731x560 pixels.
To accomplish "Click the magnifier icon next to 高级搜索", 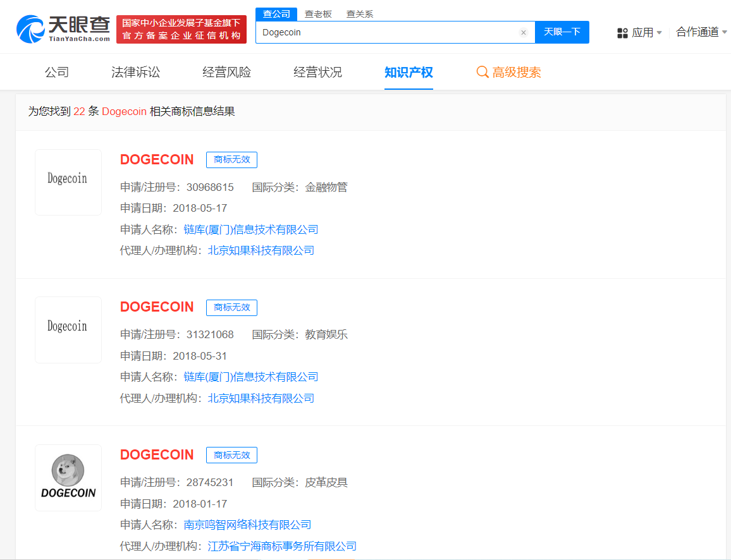I will 483,72.
